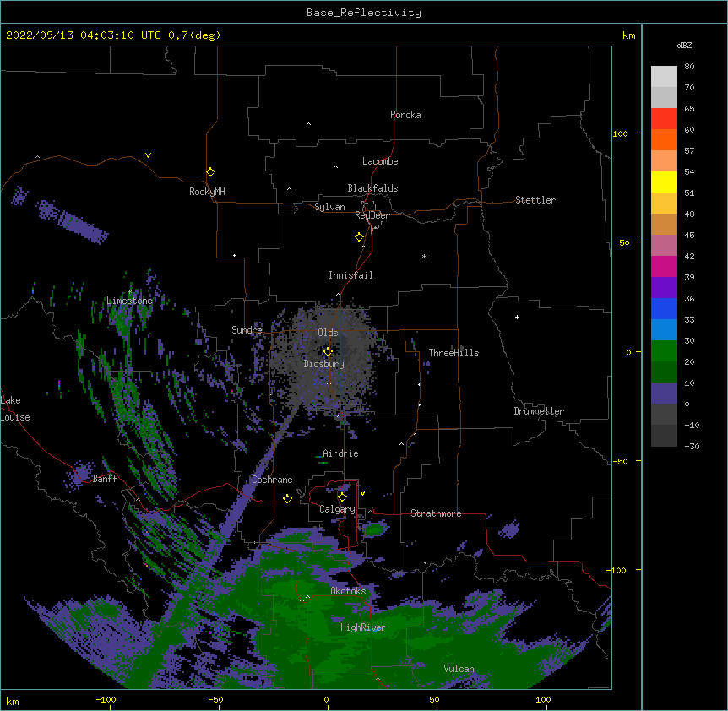This screenshot has height=711, width=728.
Task: Click the white asterisk marker east of Innisfail
Action: pyautogui.click(x=424, y=256)
